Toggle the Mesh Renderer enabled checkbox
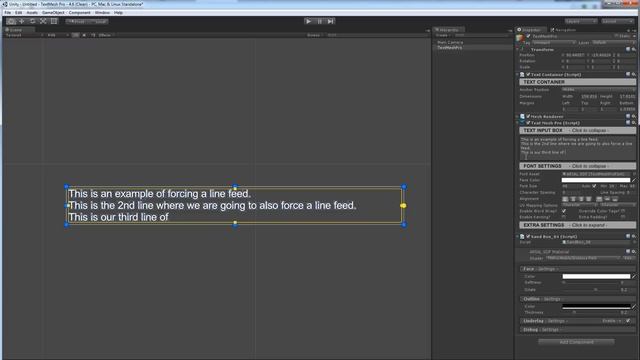This screenshot has width=640, height=360. point(528,117)
